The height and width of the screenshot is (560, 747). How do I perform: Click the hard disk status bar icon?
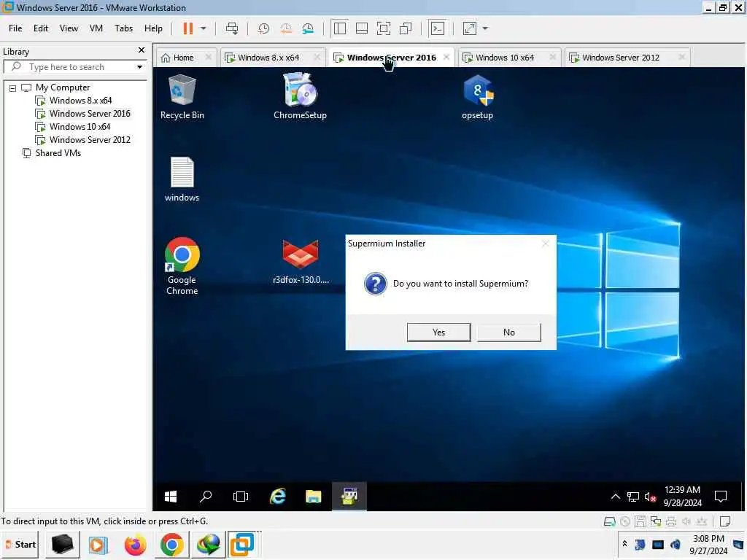click(x=609, y=521)
